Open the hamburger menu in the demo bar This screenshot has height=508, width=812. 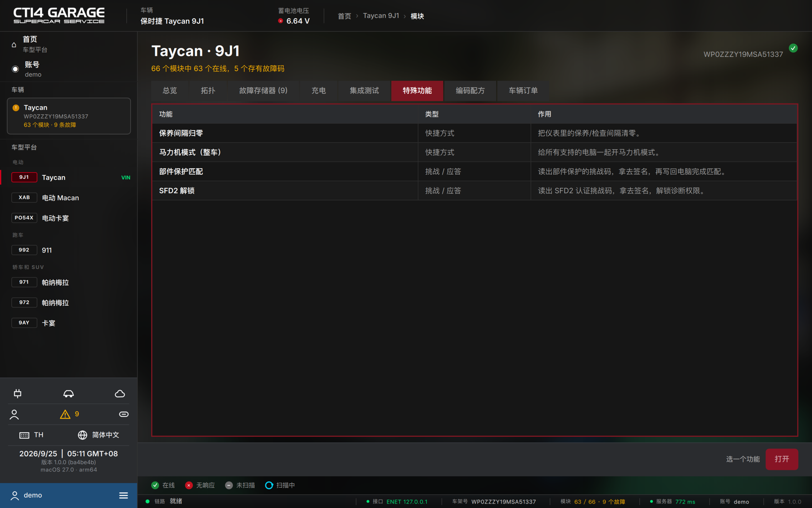click(x=123, y=495)
